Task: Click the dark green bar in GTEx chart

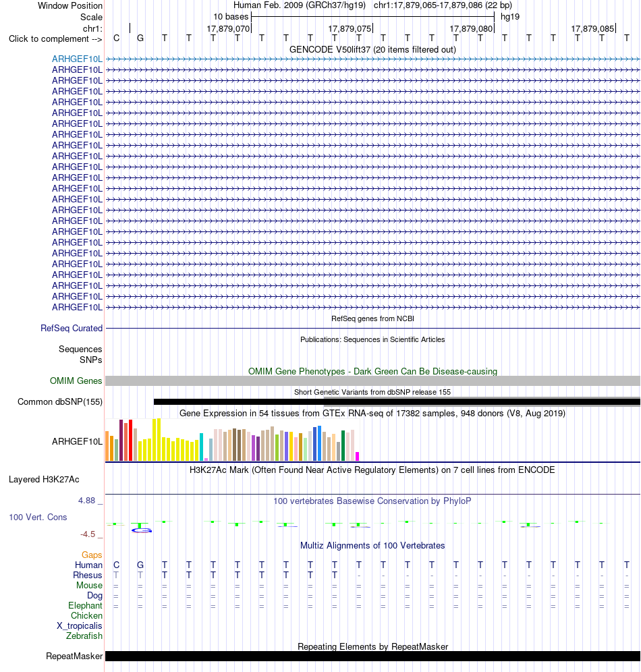Action: (x=343, y=446)
